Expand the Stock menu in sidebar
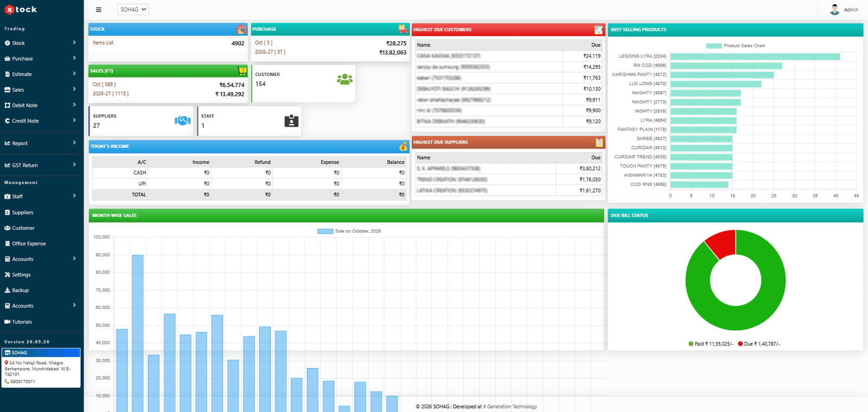868x412 pixels. tap(42, 43)
